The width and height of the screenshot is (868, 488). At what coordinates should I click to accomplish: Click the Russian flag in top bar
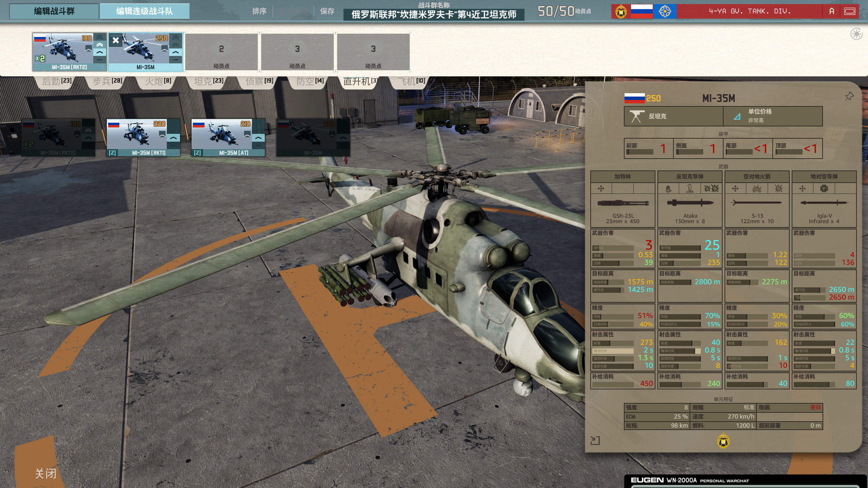[642, 12]
